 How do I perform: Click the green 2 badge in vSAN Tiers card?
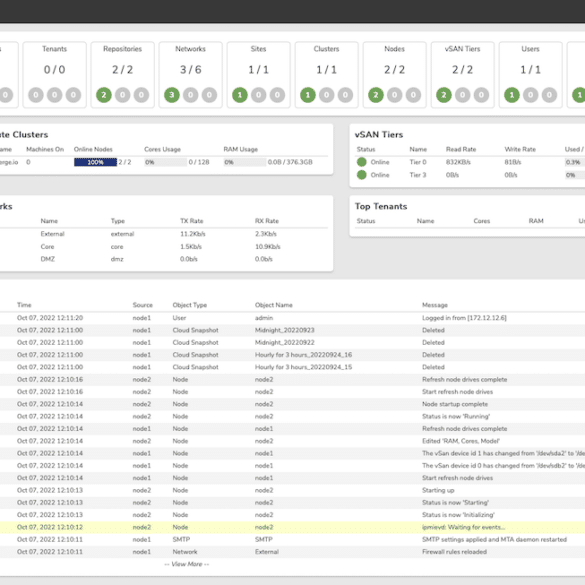point(444,95)
